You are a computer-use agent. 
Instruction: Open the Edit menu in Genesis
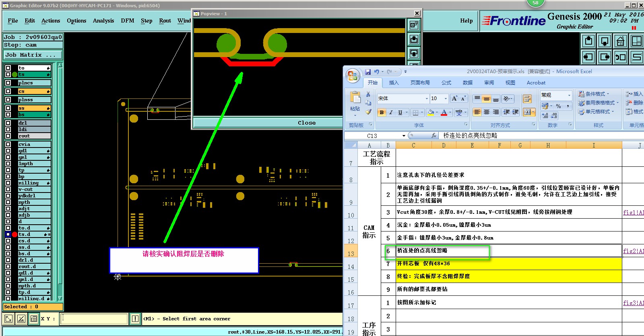tap(30, 20)
